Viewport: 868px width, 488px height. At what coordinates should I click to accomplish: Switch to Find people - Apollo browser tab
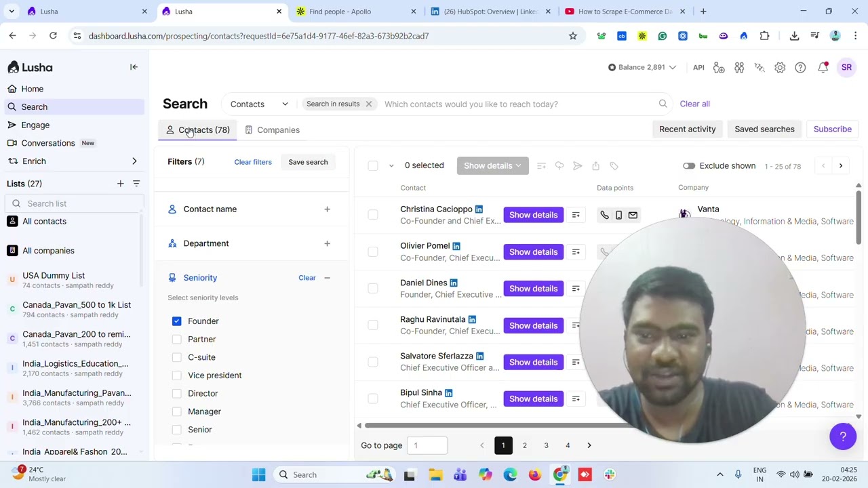357,12
